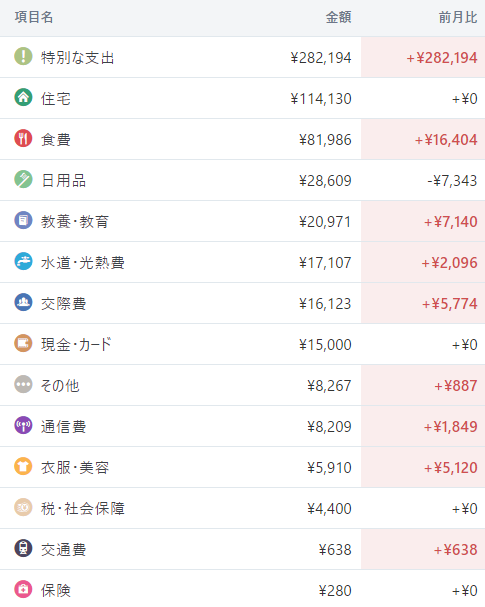Select the +¥282,194 month-over-month cell
485x607 pixels.
point(423,57)
